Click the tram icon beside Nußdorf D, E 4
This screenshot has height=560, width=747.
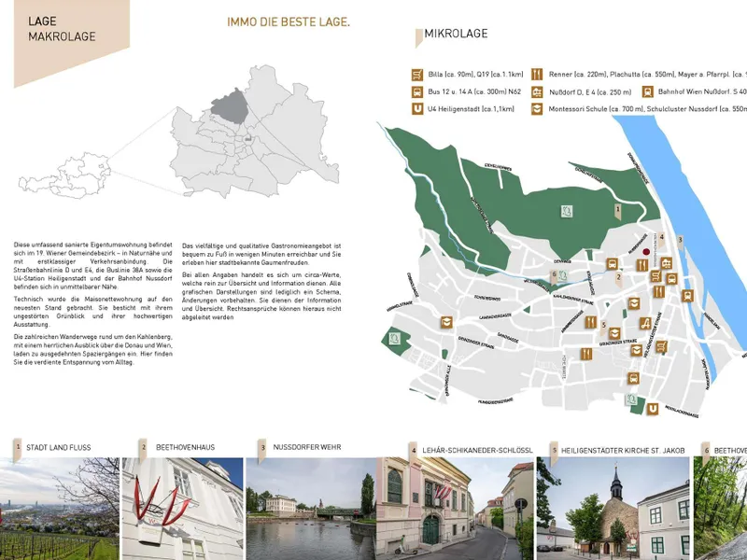point(537,91)
